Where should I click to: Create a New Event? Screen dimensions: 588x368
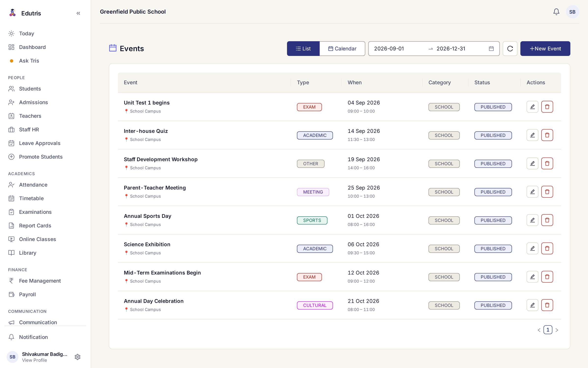tap(545, 49)
